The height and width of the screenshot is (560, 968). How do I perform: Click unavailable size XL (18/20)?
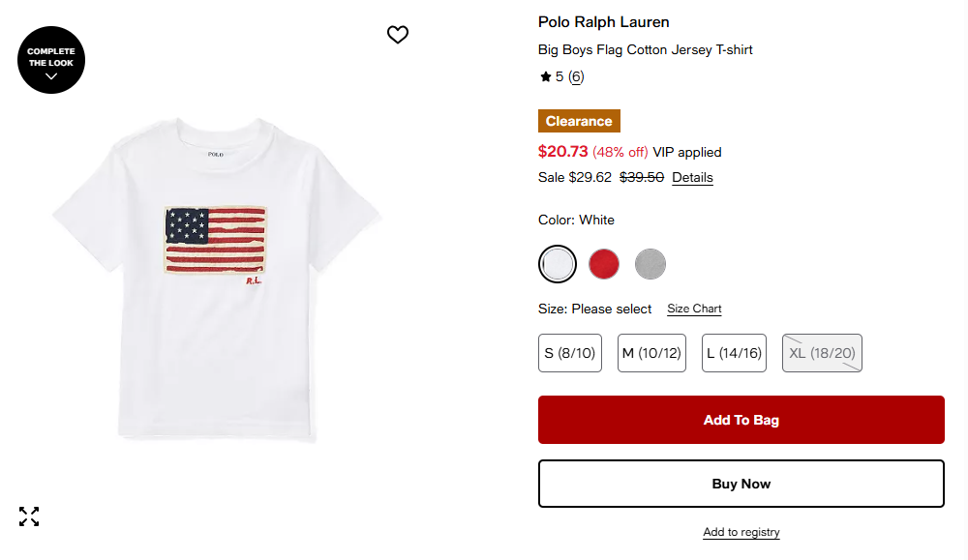[822, 353]
